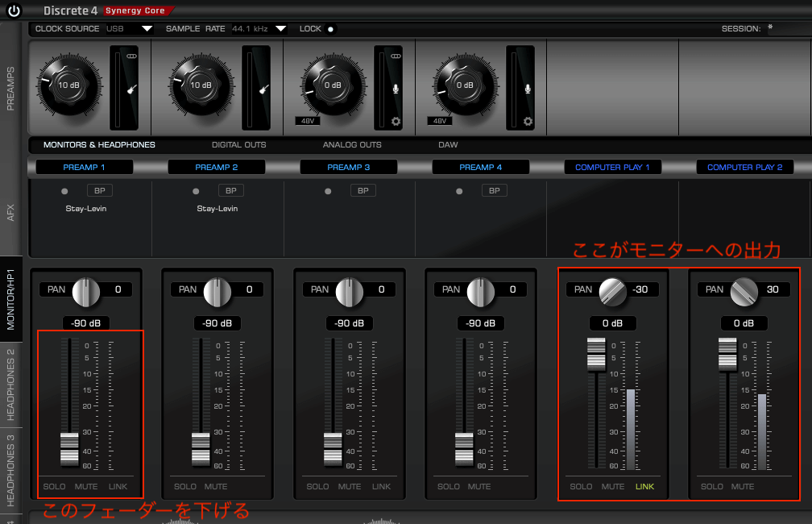Click the PREAMP 1 channel label

pos(84,167)
